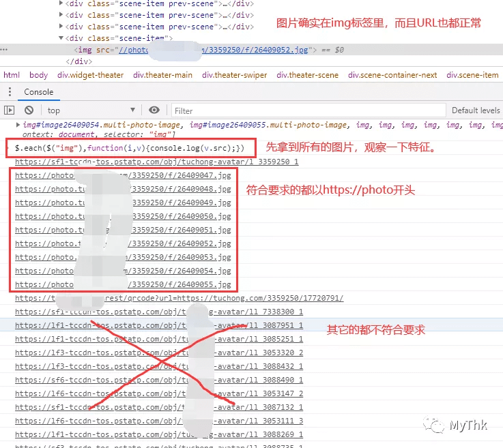Open avatar link ending ll_3087951_1
This screenshot has width=503, height=448.
[x=159, y=325]
